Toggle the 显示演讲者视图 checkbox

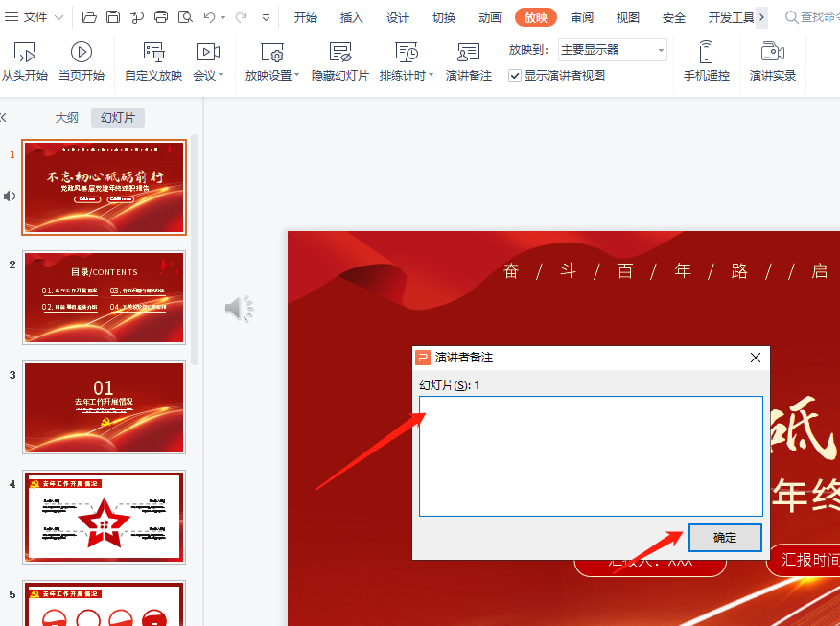coord(515,76)
